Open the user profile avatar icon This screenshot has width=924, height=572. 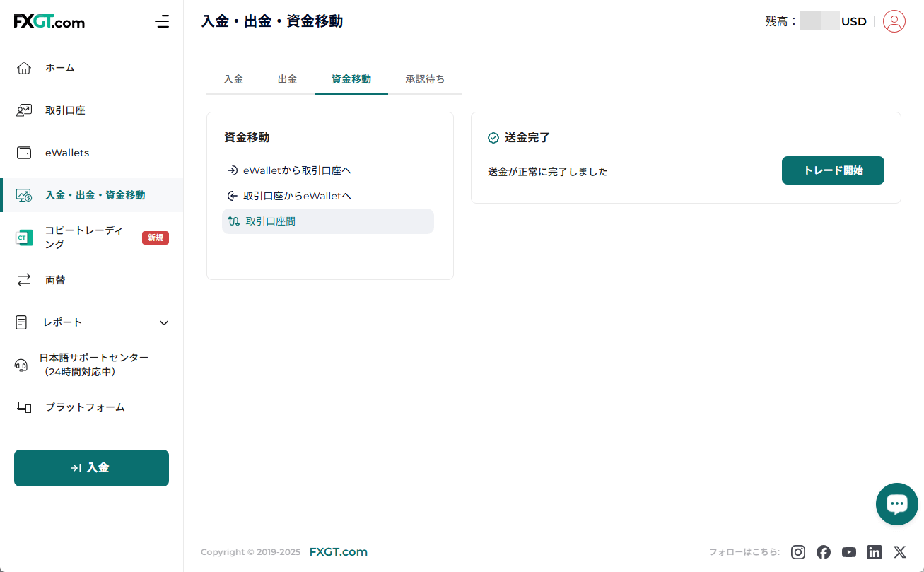click(894, 21)
